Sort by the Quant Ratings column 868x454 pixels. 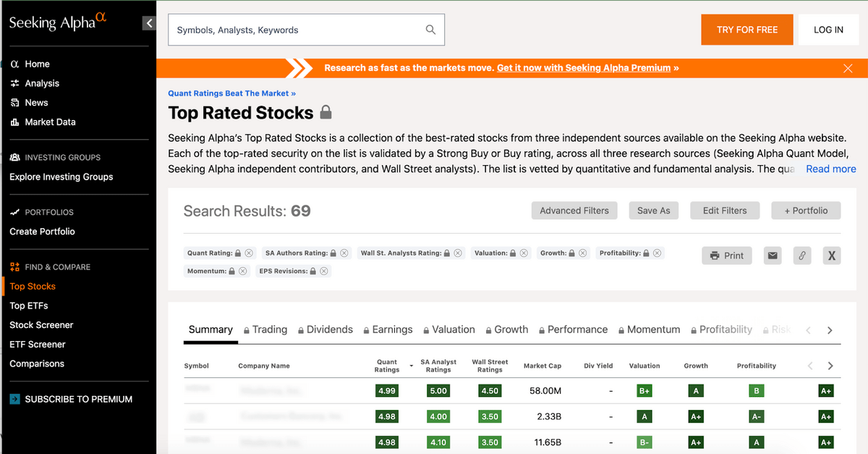click(387, 366)
